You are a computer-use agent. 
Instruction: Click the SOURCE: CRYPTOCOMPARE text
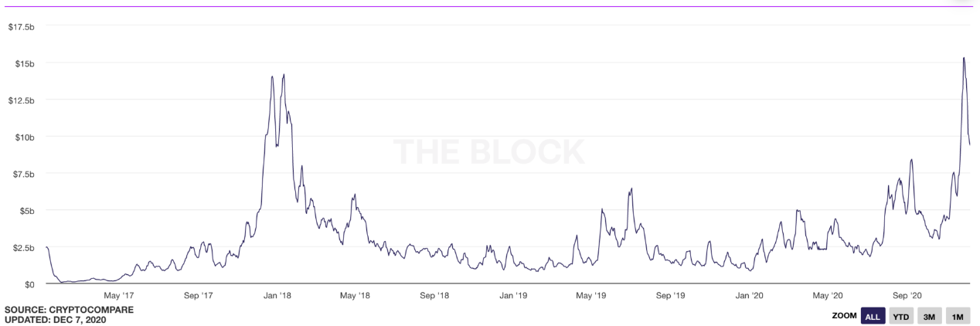(x=59, y=310)
